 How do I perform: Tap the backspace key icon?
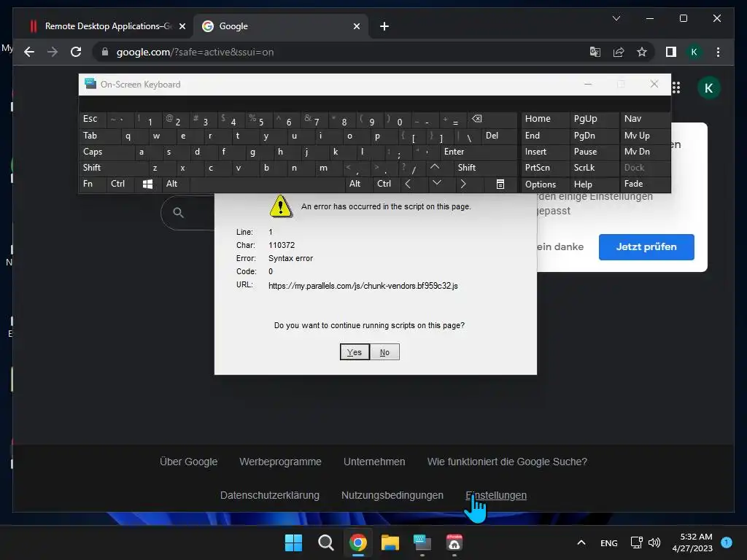pos(492,119)
